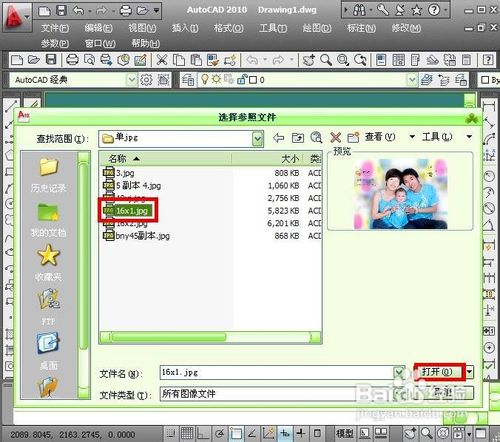
Task: Open the 文件(F) menu
Action: [55, 28]
